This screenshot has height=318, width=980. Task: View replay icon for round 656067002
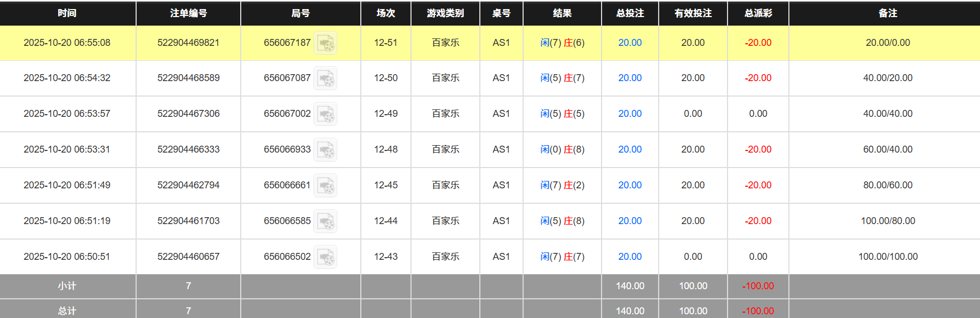coord(326,114)
